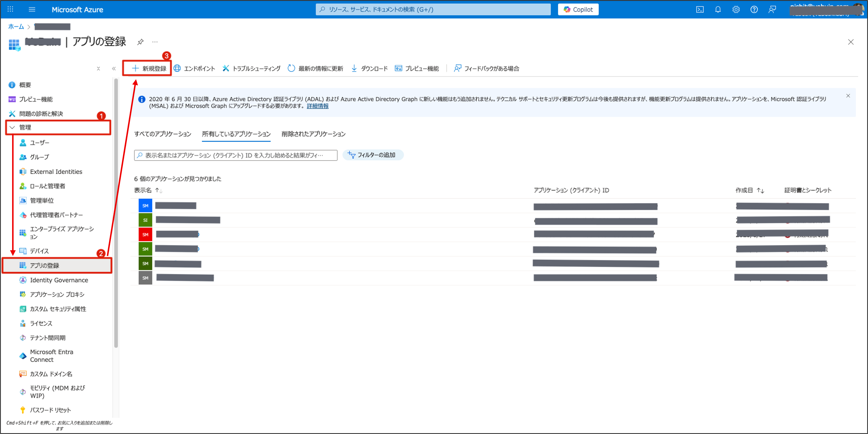
Task: Click the side menu vertical scrollbar
Action: point(116,213)
